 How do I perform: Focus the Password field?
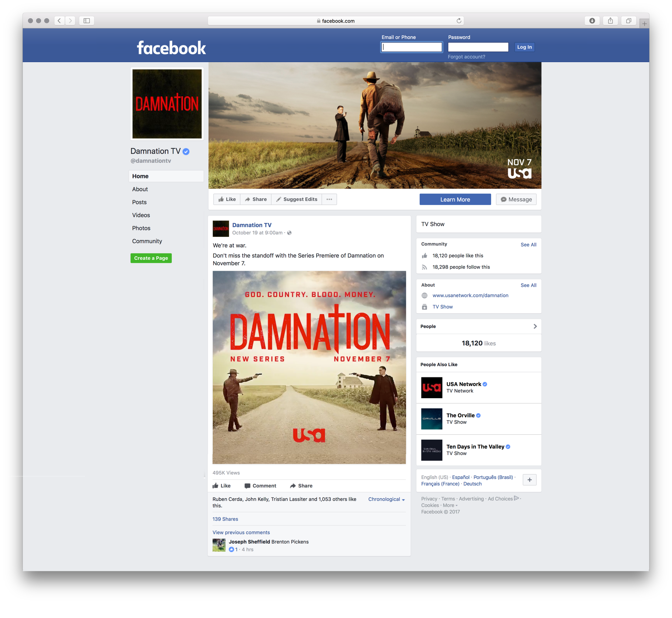tap(478, 47)
